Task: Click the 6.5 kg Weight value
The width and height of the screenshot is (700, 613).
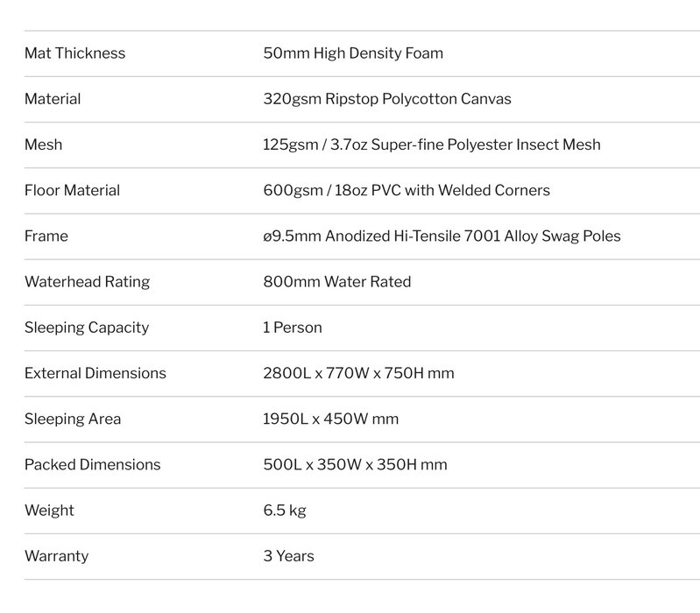Action: pyautogui.click(x=285, y=511)
